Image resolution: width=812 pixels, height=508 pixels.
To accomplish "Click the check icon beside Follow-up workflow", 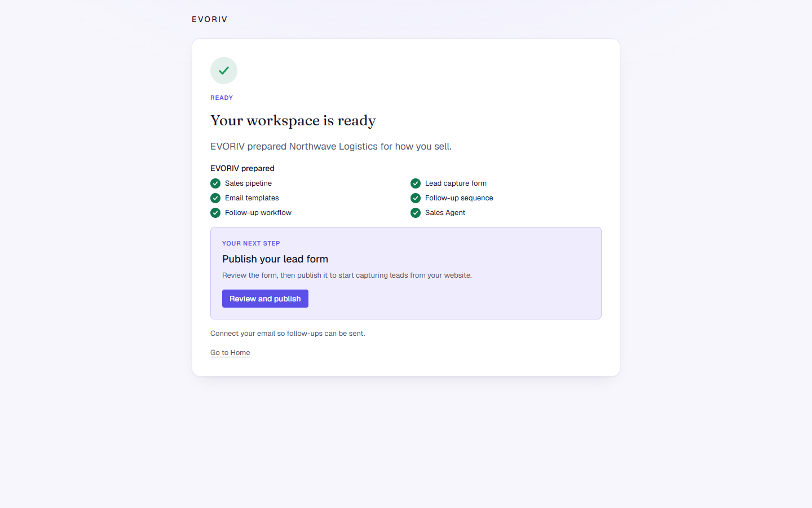I will tap(215, 213).
